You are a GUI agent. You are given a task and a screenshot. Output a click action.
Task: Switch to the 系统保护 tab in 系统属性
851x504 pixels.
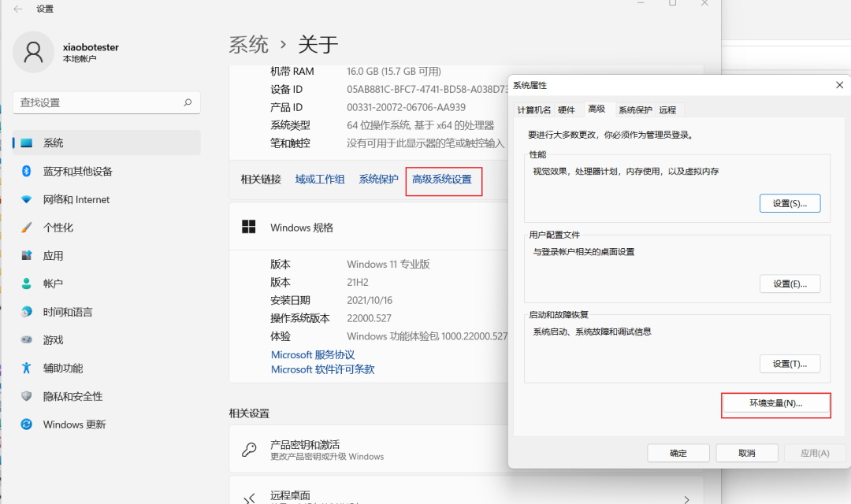tap(635, 110)
